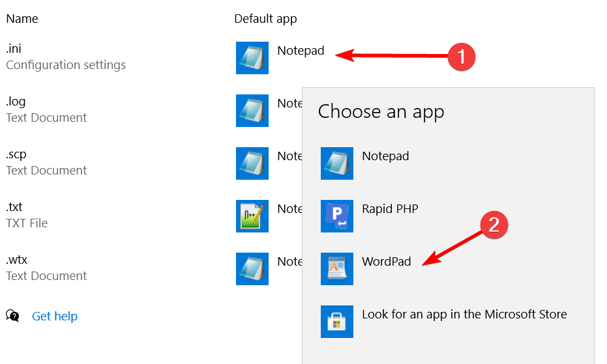Click the .log file extension name
This screenshot has height=364, width=607.
pos(16,102)
